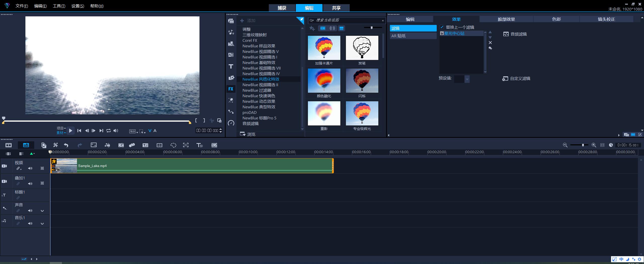Screen dimensions: 644x264
Task: Switch to timeline view icon
Action: click(x=26, y=145)
